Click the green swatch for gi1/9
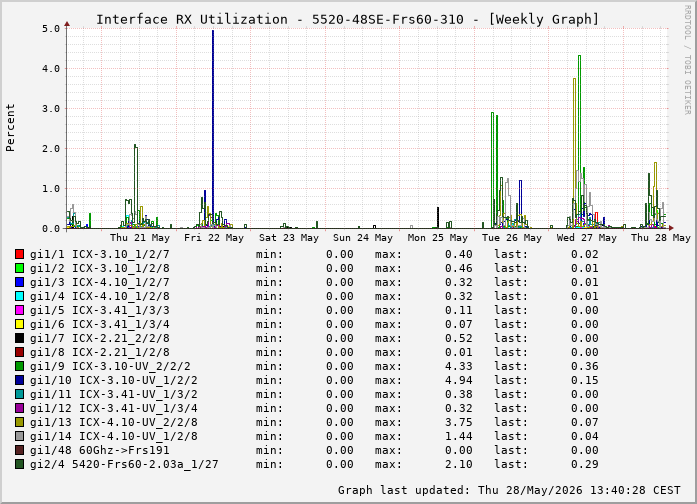 (x=19, y=366)
